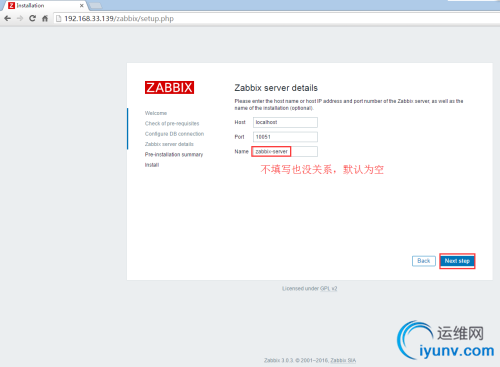Click the Host label
Image resolution: width=500 pixels, height=367 pixels.
(240, 122)
